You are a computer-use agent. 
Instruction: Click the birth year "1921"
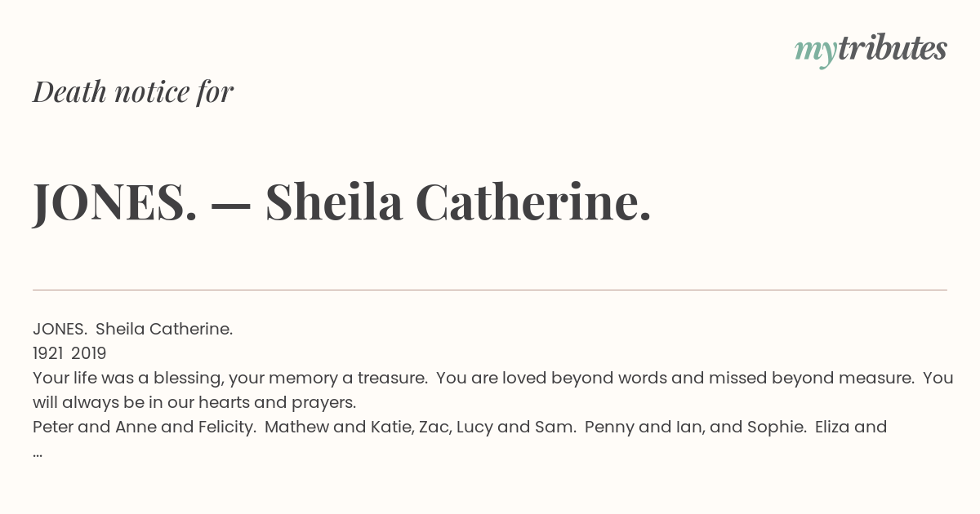tap(48, 353)
